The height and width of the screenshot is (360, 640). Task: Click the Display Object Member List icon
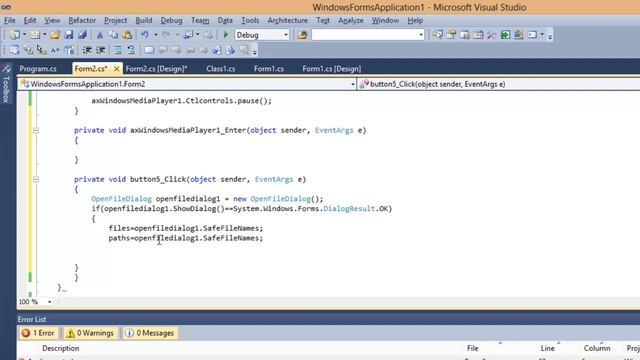coord(14,50)
